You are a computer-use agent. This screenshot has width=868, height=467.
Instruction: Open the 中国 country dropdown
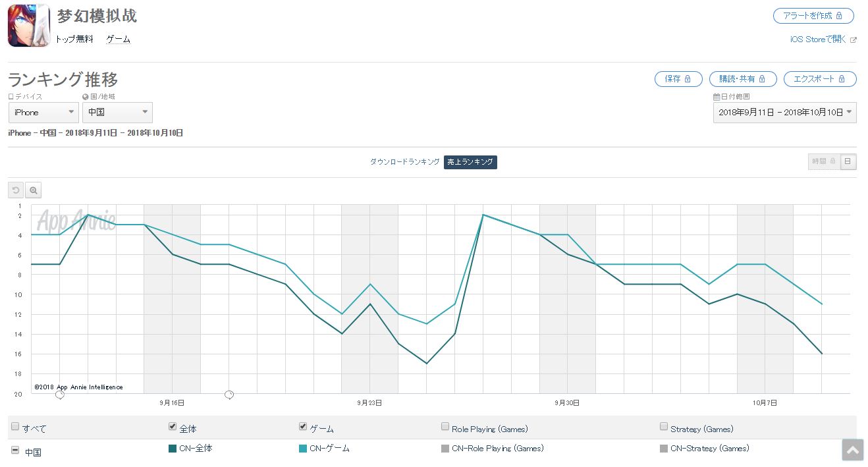117,113
